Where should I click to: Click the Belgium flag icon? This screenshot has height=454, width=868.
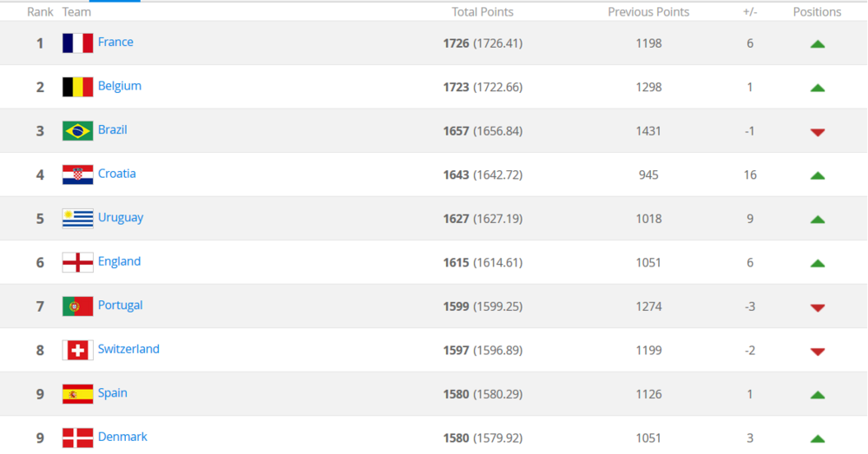(77, 87)
